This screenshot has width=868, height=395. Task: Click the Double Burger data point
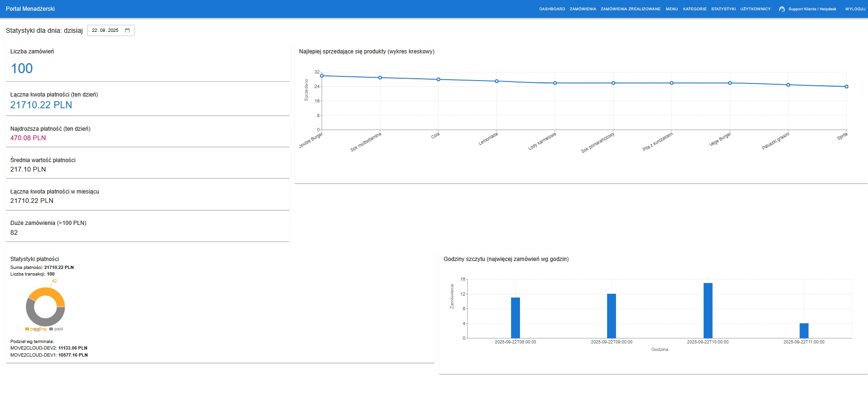pyautogui.click(x=322, y=76)
